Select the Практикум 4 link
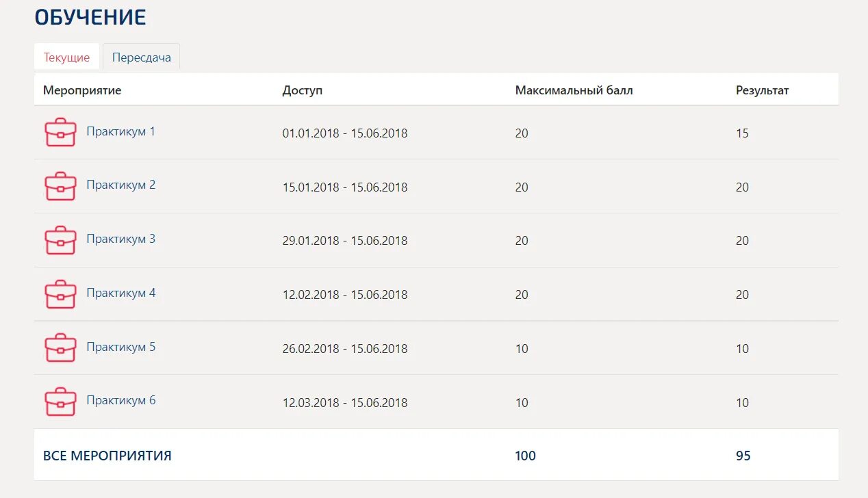 pyautogui.click(x=120, y=293)
